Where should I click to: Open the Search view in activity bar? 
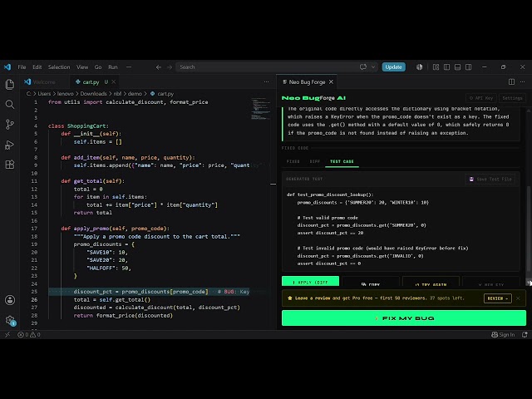coord(10,105)
